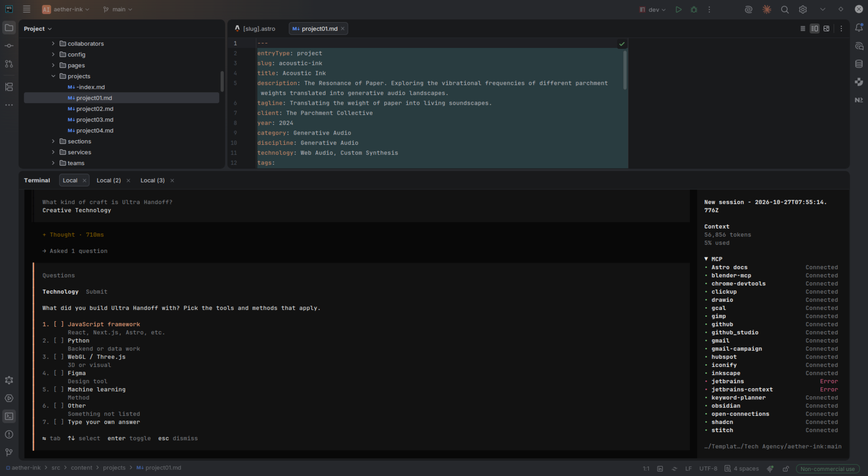Toggle the Machine learning checkbox

[x=59, y=390]
